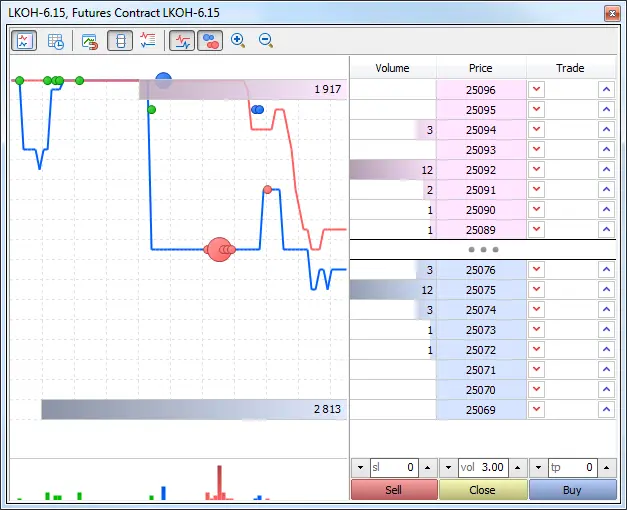Toggle the red-blue volume bubbles icon
This screenshot has width=627, height=510.
click(210, 41)
